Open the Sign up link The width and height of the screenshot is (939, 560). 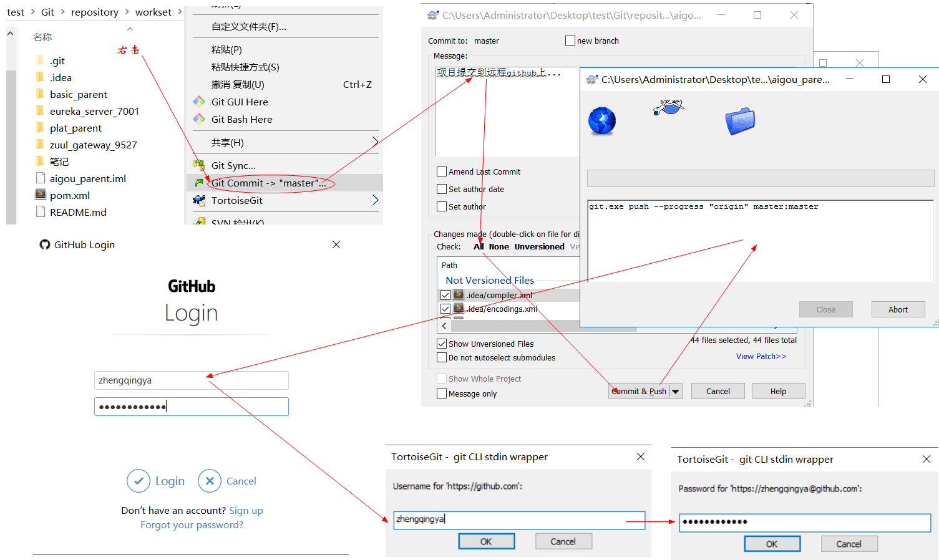(x=246, y=510)
